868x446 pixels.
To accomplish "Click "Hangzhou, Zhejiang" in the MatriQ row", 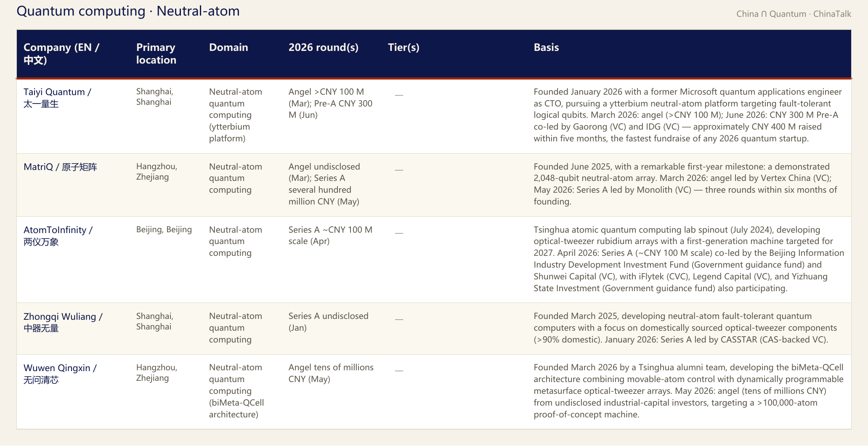I will pos(157,172).
